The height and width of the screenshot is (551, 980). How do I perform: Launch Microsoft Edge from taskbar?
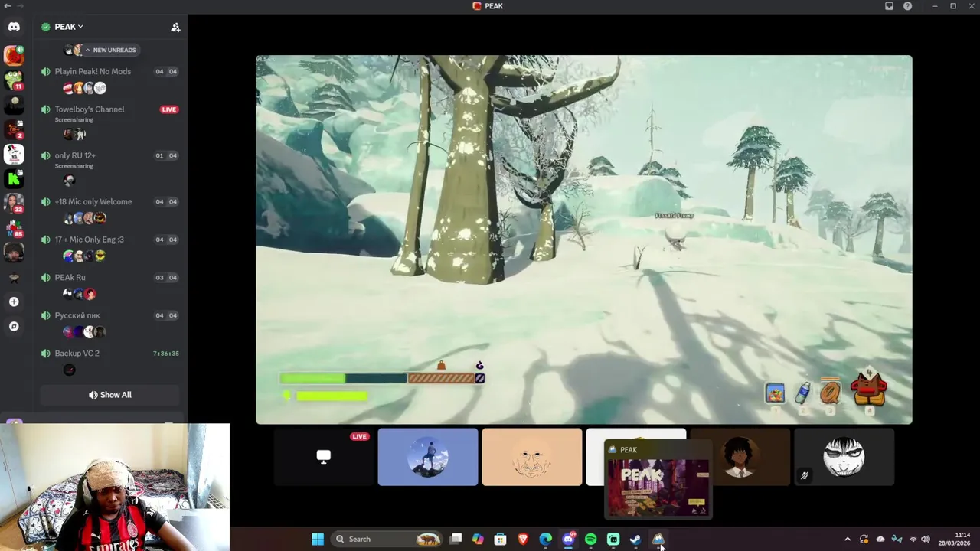click(x=545, y=539)
